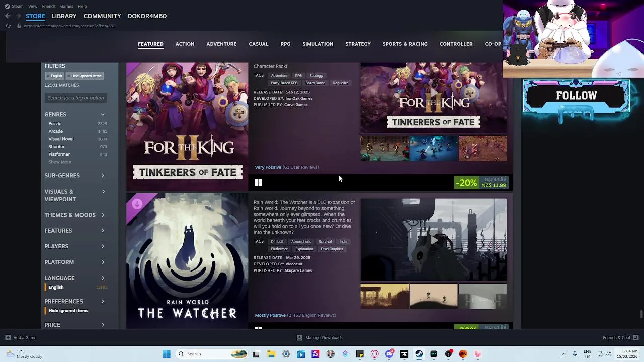
Task: Click the Party-Based RPG tag
Action: tap(284, 83)
